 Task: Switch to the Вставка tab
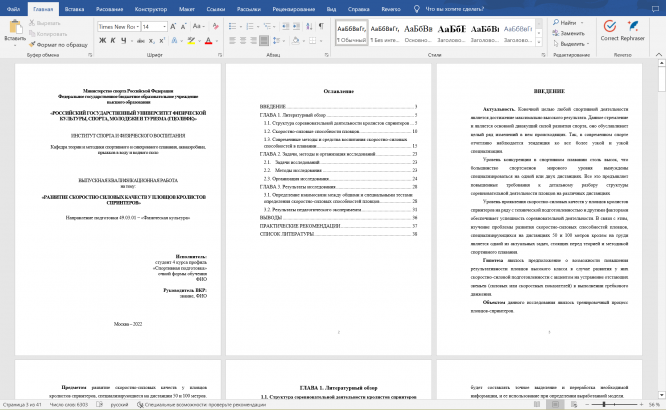(74, 9)
